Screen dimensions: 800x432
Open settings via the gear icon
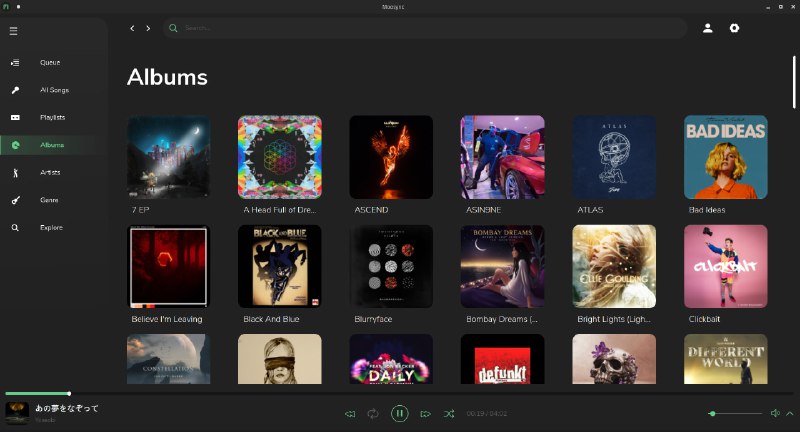pyautogui.click(x=734, y=28)
